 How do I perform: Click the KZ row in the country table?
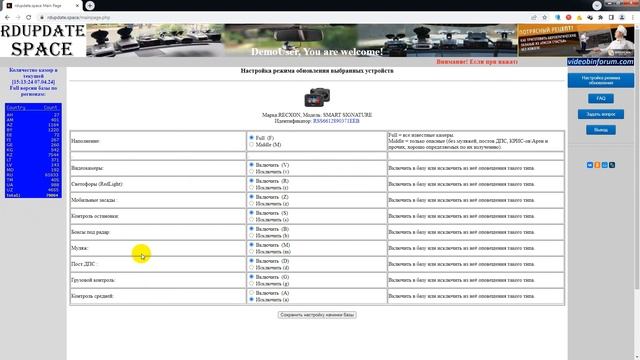[x=33, y=155]
